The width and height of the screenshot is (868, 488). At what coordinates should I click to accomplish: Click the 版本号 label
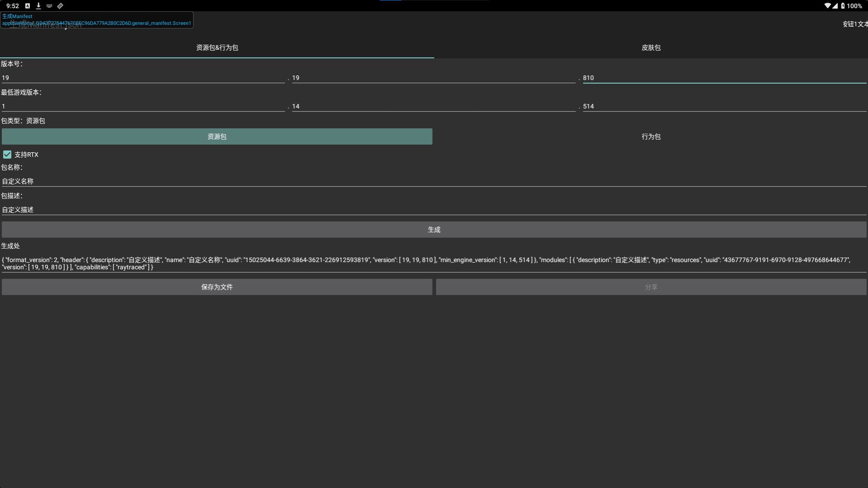pyautogui.click(x=12, y=64)
